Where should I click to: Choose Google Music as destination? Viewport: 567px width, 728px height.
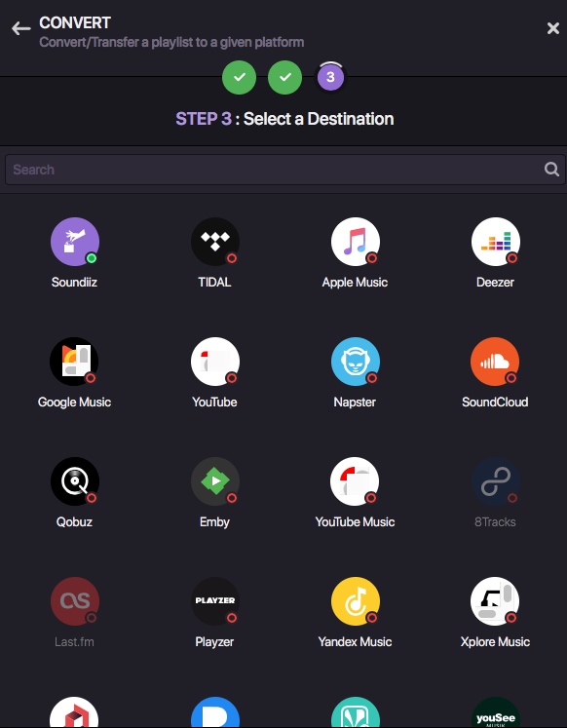74,362
